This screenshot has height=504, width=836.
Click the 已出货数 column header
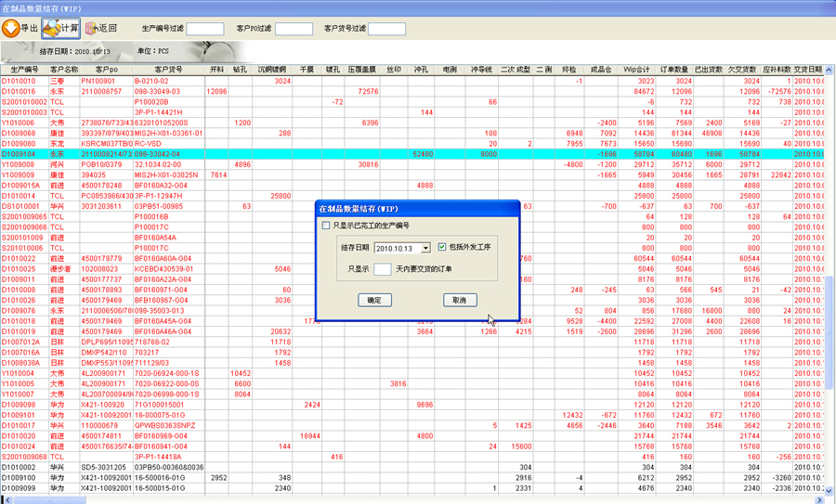(709, 70)
